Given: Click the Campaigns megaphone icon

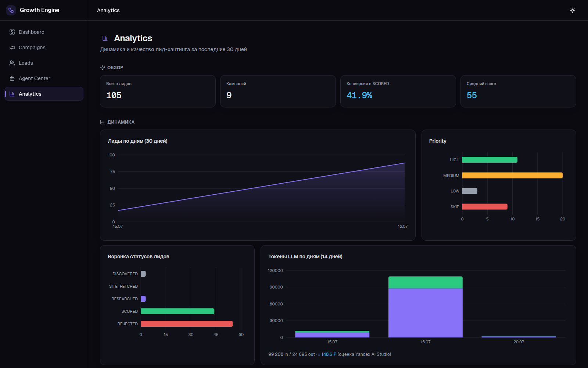Looking at the screenshot, I should click(x=12, y=47).
